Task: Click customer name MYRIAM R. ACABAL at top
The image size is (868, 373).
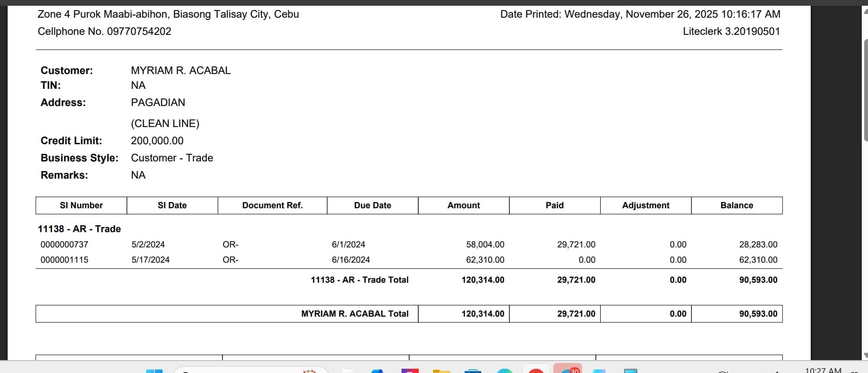Action: 180,71
